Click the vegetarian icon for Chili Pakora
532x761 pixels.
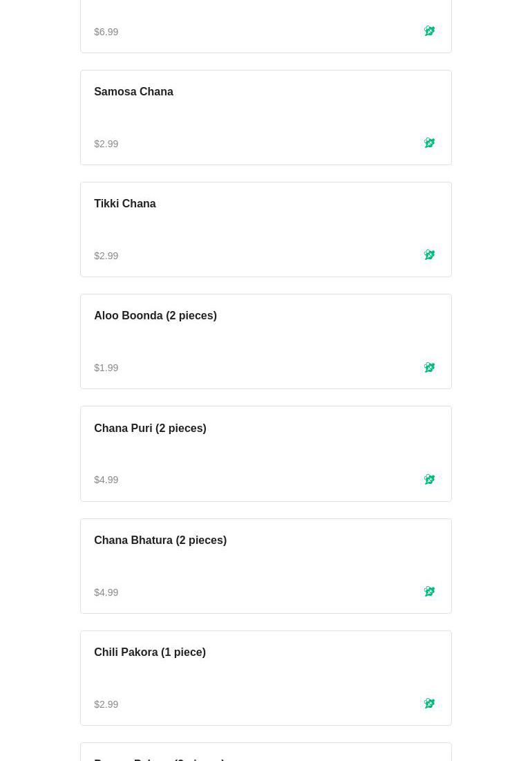click(429, 704)
